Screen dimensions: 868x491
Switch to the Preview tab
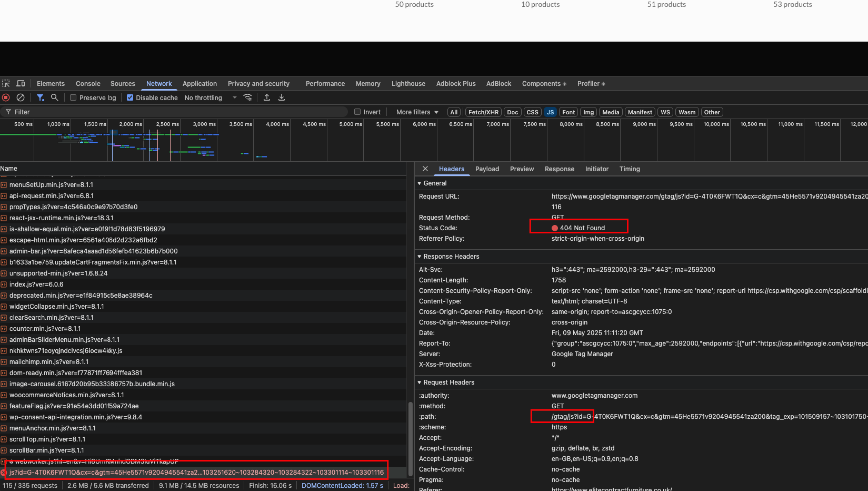click(522, 169)
